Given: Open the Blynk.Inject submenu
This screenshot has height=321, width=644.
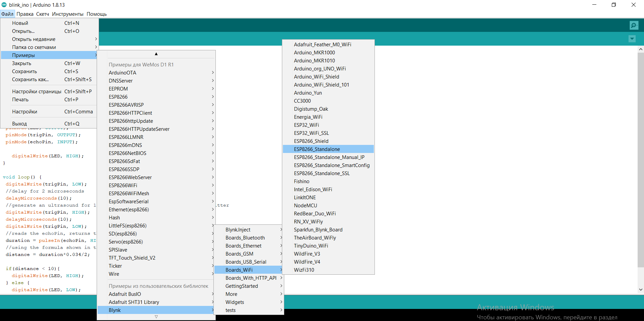Looking at the screenshot, I should 249,230.
